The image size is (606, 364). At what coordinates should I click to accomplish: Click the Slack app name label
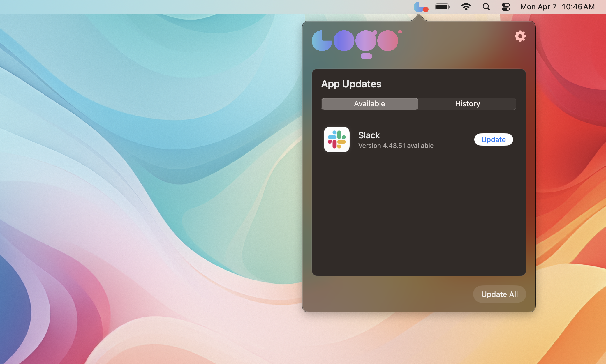369,135
